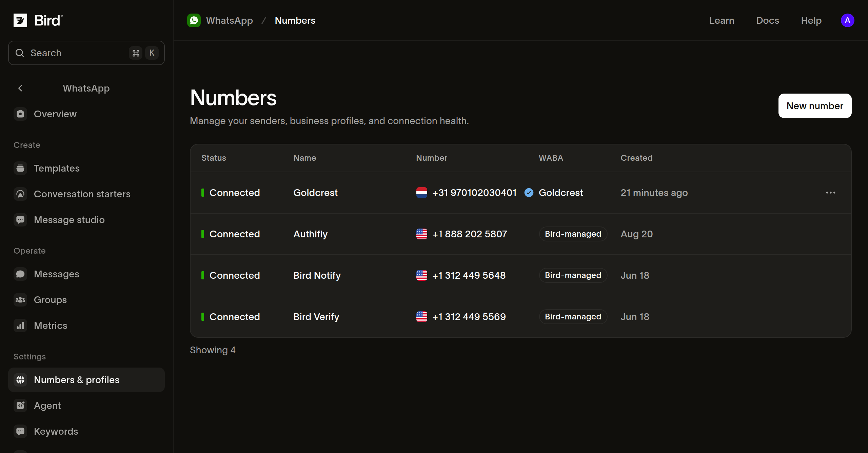The image size is (868, 453).
Task: Click the Agent sidebar icon
Action: [x=20, y=406]
